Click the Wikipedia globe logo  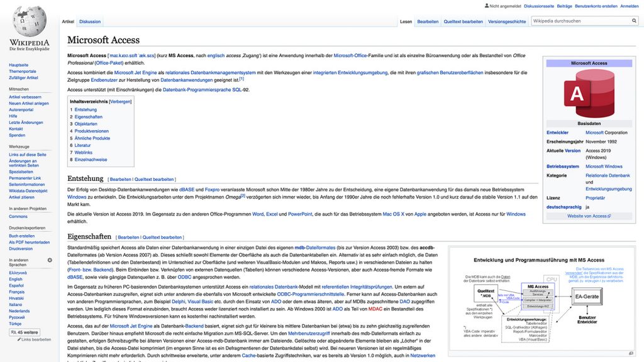[30, 21]
